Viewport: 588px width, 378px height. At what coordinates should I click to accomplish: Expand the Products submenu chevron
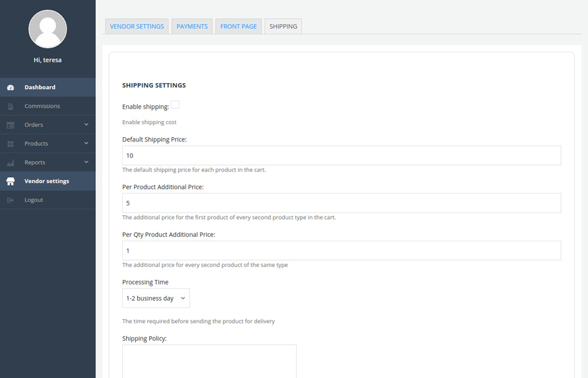tap(86, 143)
